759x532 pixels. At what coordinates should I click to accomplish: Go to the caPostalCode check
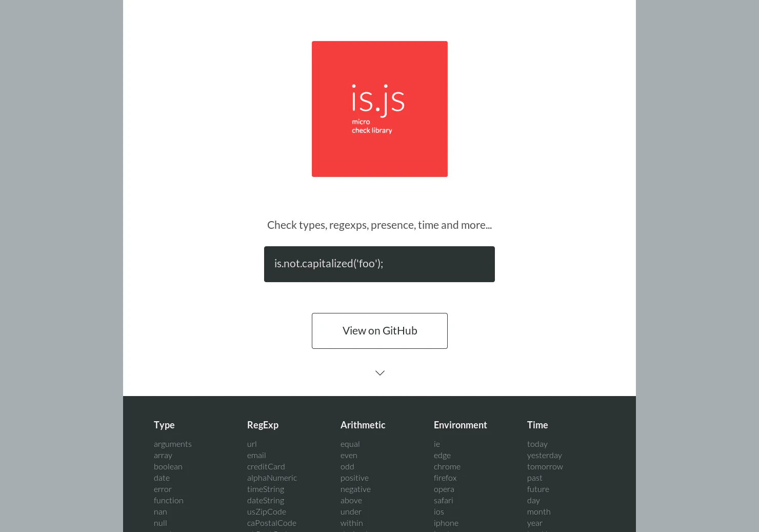272,523
